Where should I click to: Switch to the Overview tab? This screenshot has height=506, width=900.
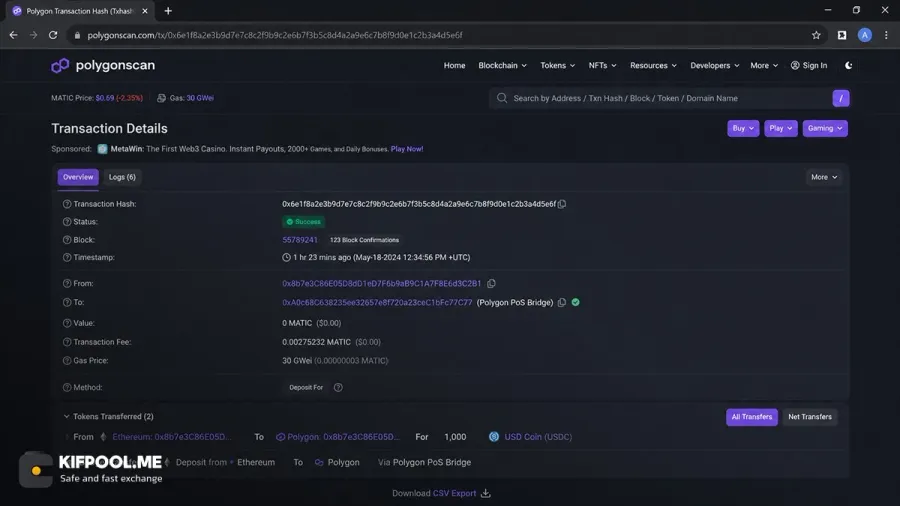coord(78,177)
